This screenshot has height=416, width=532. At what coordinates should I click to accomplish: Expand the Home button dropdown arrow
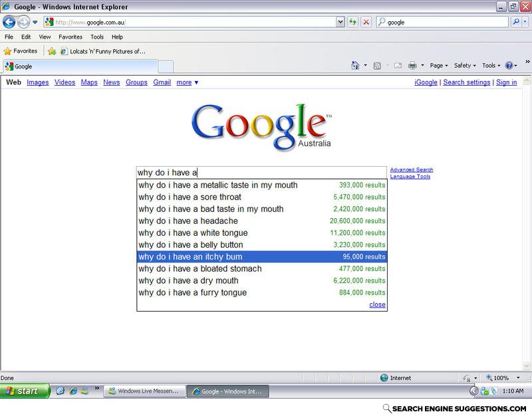(x=365, y=65)
